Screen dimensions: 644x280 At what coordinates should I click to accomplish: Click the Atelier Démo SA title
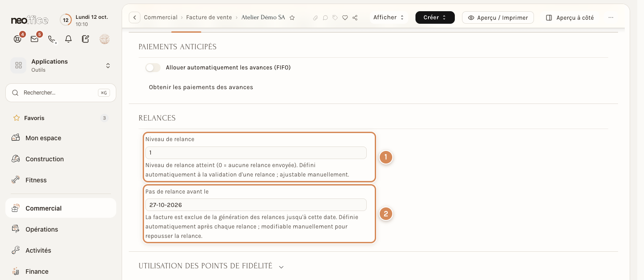pos(263,17)
